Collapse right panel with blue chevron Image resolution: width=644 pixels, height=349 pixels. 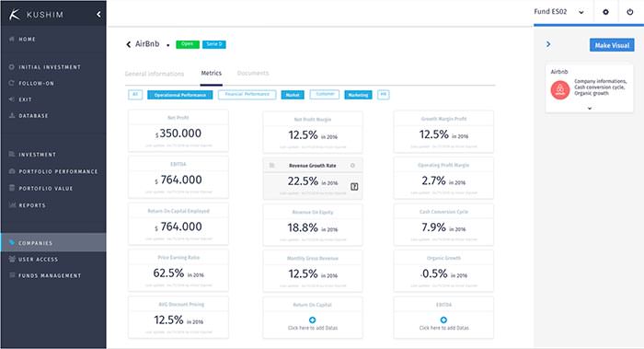point(548,44)
